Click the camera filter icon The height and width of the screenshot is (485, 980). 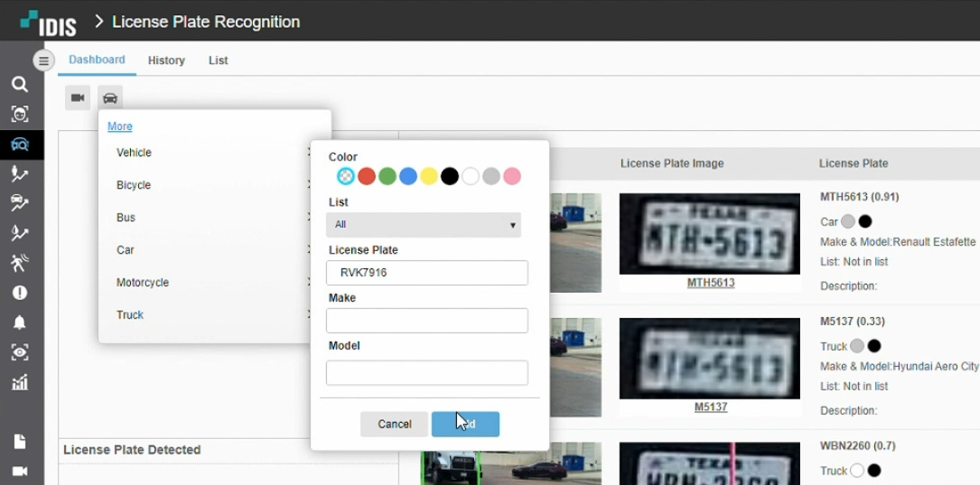[78, 98]
